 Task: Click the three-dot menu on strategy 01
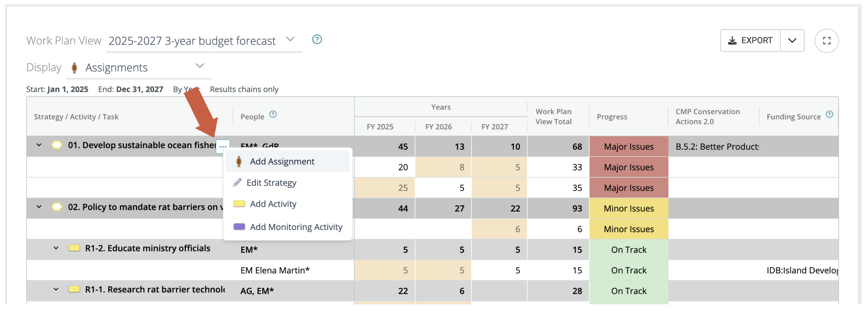coord(223,146)
